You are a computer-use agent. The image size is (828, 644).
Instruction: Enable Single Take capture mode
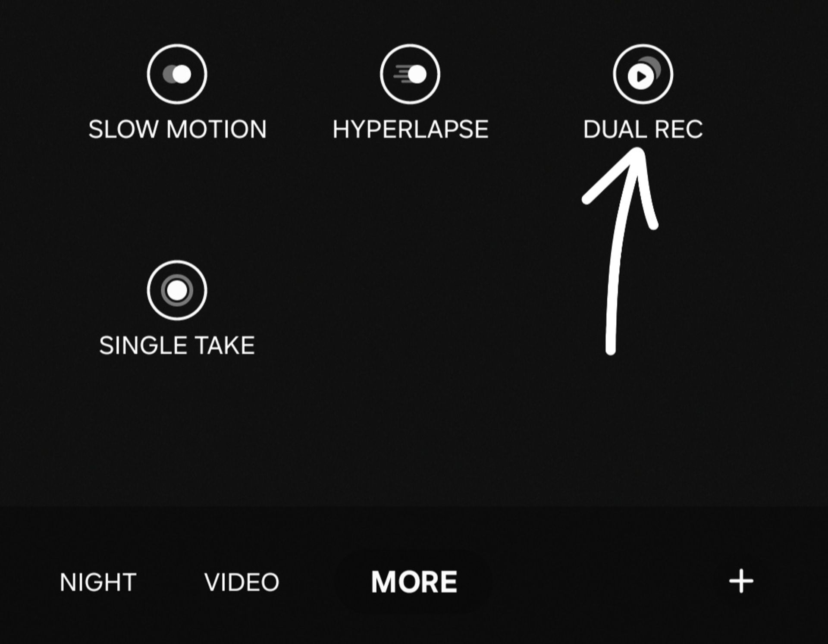click(x=177, y=290)
